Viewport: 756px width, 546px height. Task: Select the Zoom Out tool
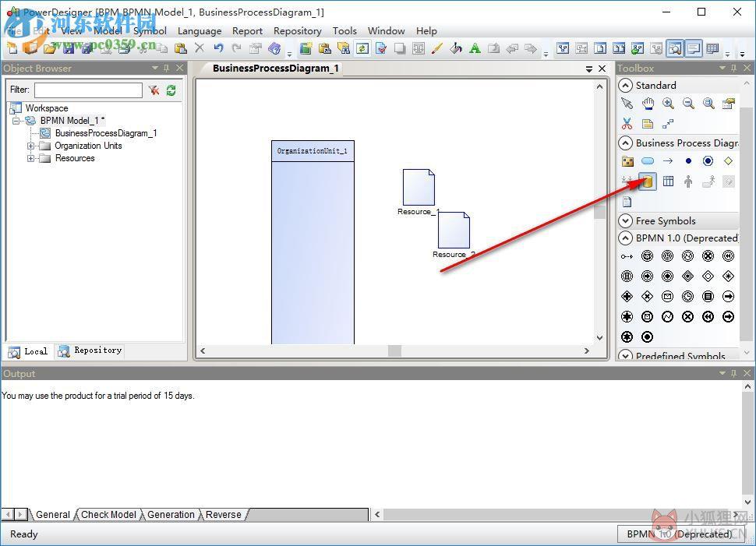click(688, 103)
